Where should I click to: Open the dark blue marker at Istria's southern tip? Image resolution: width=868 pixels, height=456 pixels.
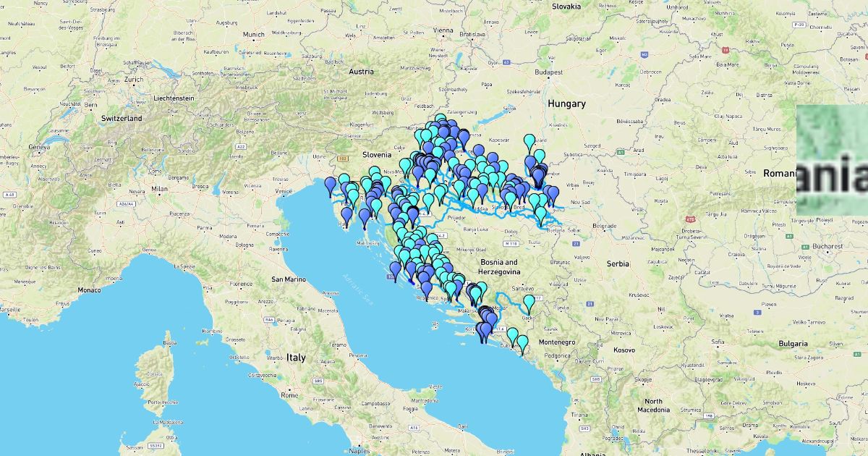pyautogui.click(x=347, y=214)
